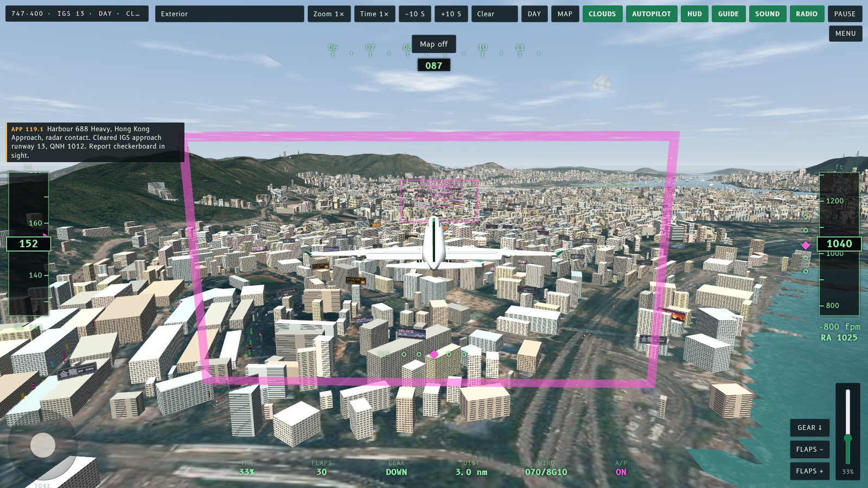The height and width of the screenshot is (488, 868).
Task: Select the 087 heading readout
Action: 433,66
